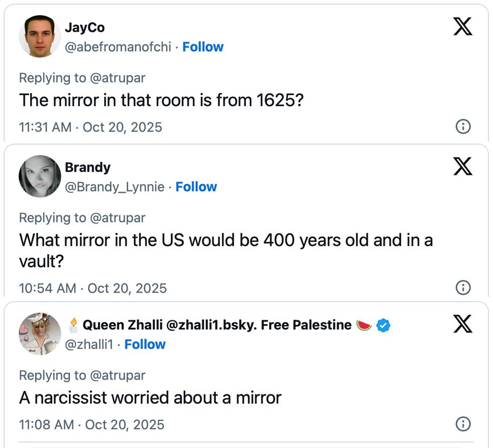Viewport: 493px width, 448px height.
Task: Click the 10:54 AM · Oct 20, 2025 timestamp
Action: coord(93,288)
